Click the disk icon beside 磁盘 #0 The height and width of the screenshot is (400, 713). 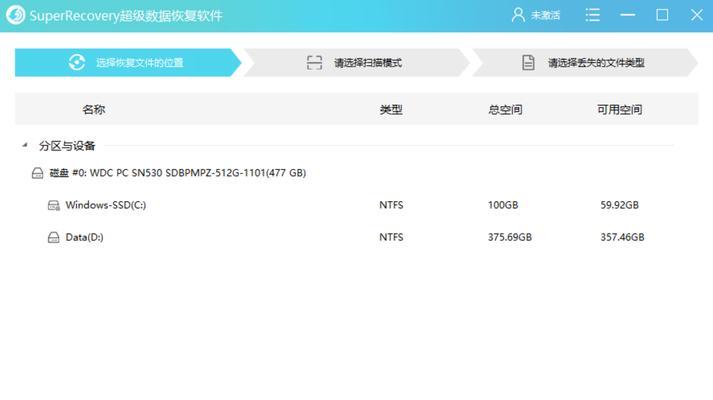tap(37, 173)
